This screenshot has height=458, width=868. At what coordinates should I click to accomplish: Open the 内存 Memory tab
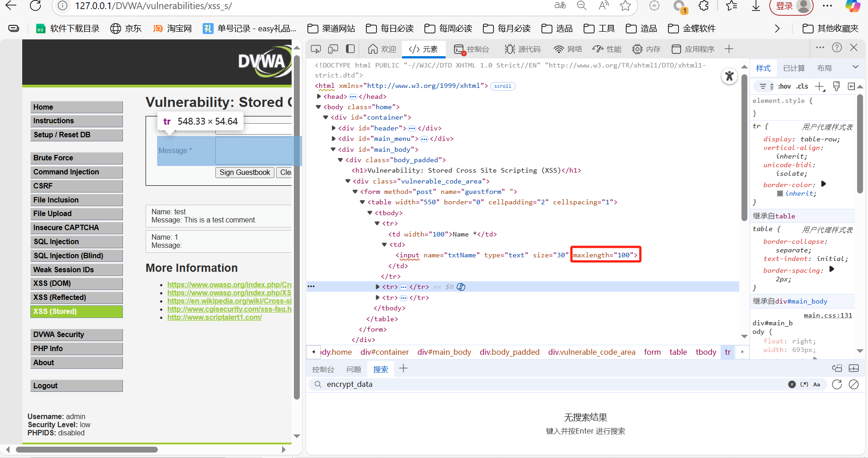(646, 49)
